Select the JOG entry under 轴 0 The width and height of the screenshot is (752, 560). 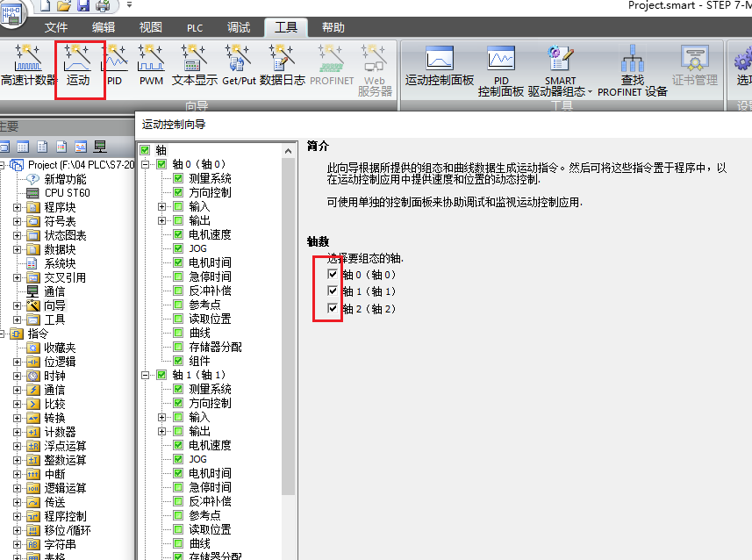click(197, 248)
